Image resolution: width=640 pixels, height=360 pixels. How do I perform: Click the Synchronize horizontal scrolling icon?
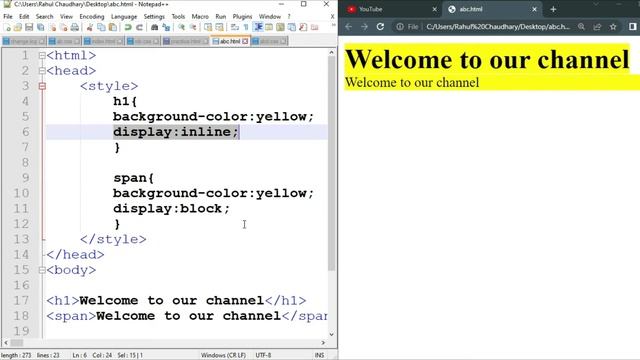click(220, 27)
